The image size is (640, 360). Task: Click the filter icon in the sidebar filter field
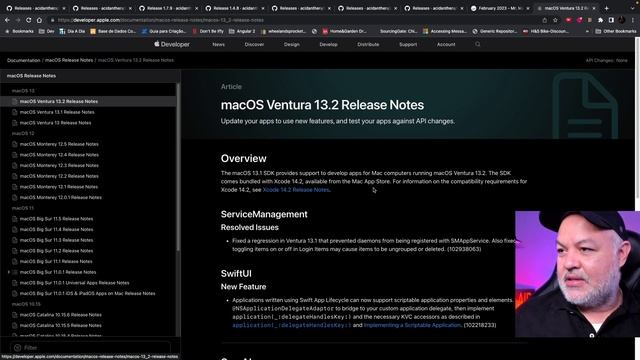(x=17, y=348)
